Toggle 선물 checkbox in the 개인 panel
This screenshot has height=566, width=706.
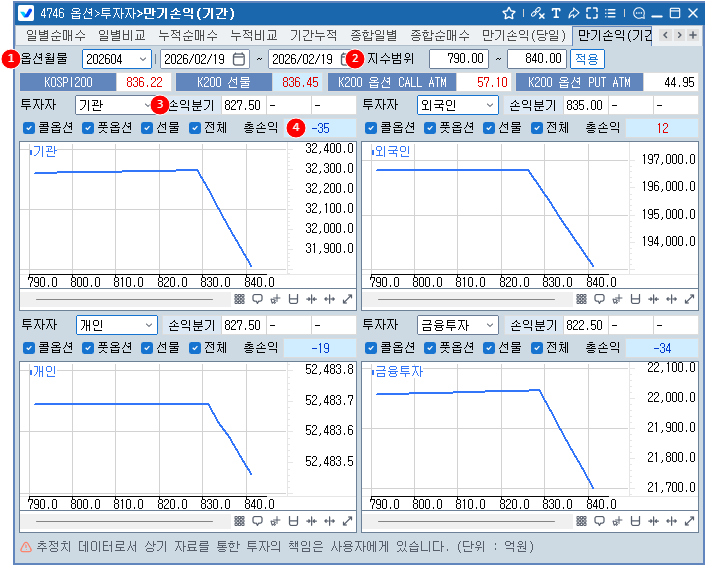click(147, 348)
